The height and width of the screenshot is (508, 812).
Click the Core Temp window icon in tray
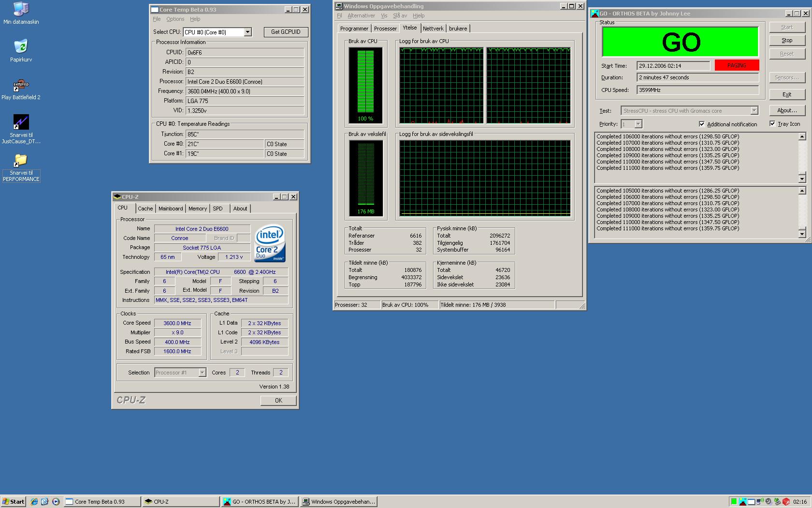(x=751, y=502)
